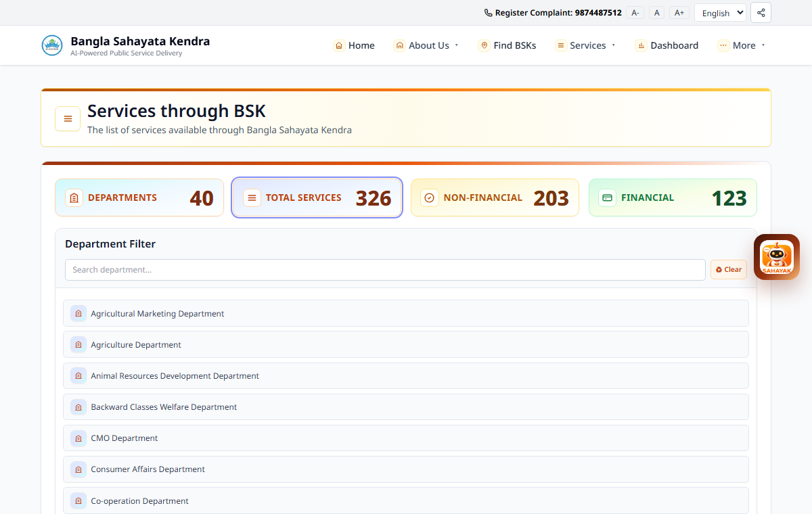Clear the department filter

(x=729, y=269)
